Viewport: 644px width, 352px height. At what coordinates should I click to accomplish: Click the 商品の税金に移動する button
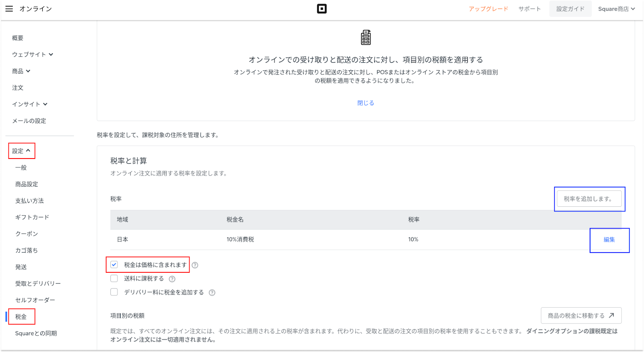581,315
